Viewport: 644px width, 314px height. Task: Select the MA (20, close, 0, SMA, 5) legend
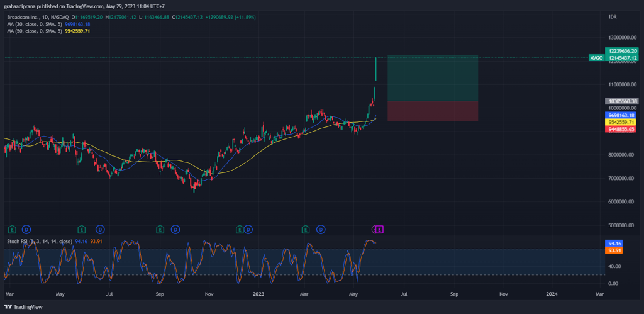(x=35, y=25)
